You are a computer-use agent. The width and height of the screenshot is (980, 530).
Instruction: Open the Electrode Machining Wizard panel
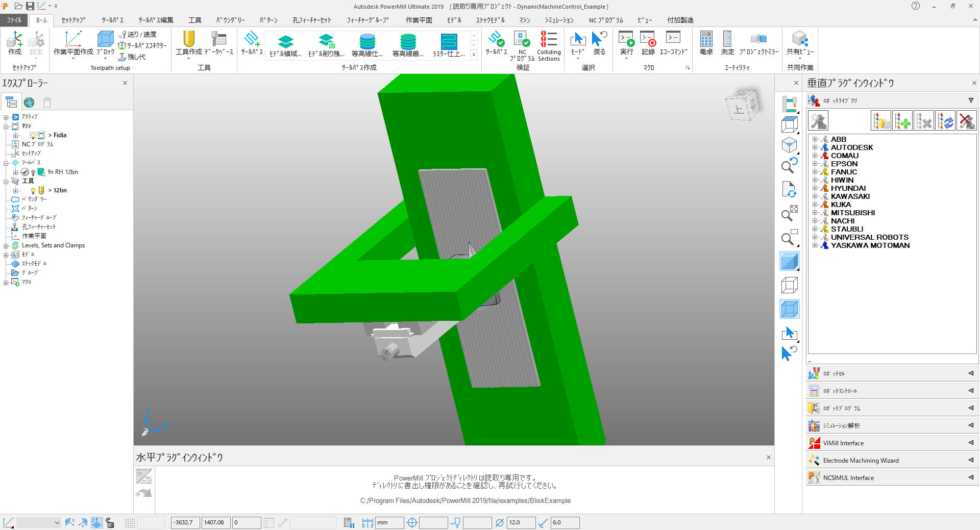[892, 460]
